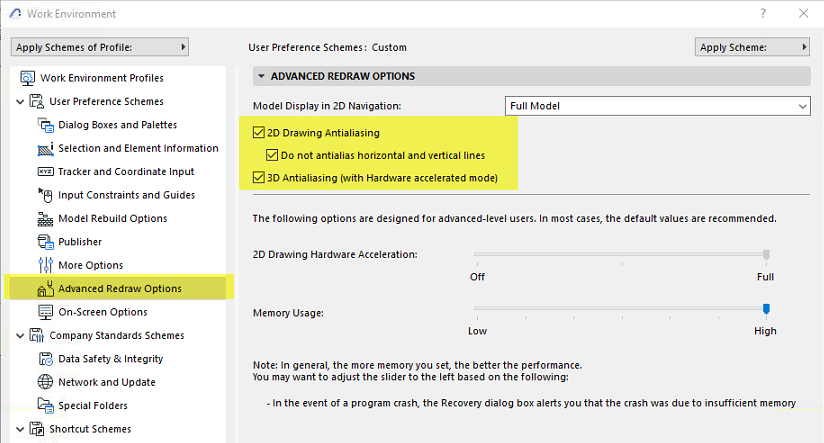The width and height of the screenshot is (824, 443).
Task: Click the More Options sliders icon
Action: coord(44,265)
